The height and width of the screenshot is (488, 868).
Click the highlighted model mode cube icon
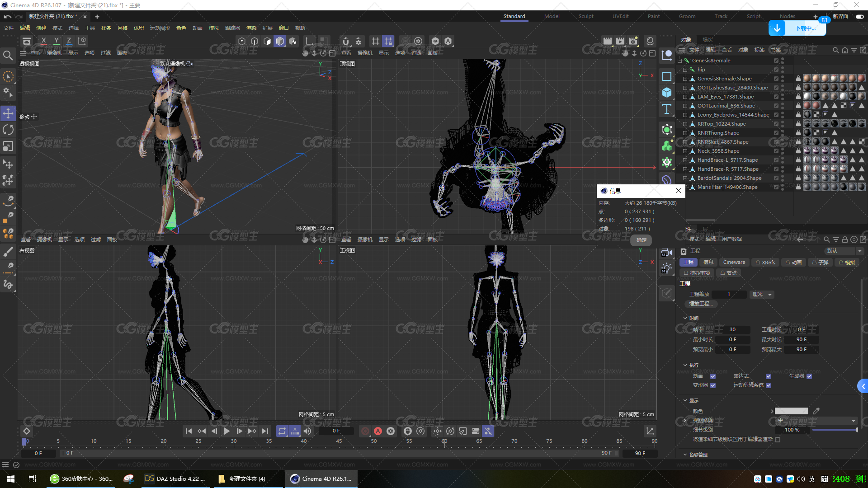click(x=280, y=41)
